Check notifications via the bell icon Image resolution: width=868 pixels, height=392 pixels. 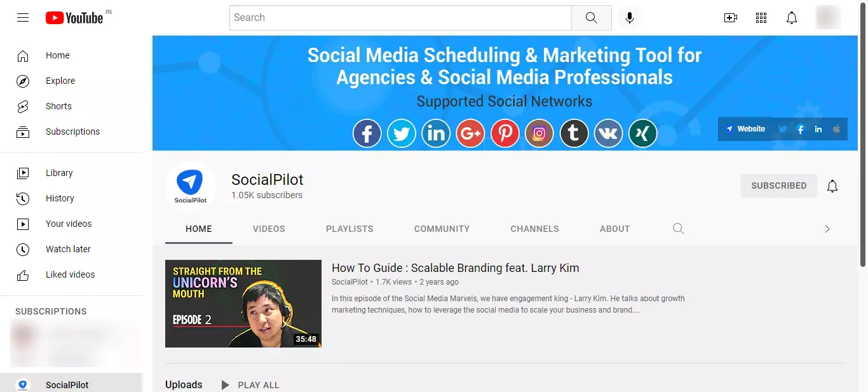pos(791,17)
